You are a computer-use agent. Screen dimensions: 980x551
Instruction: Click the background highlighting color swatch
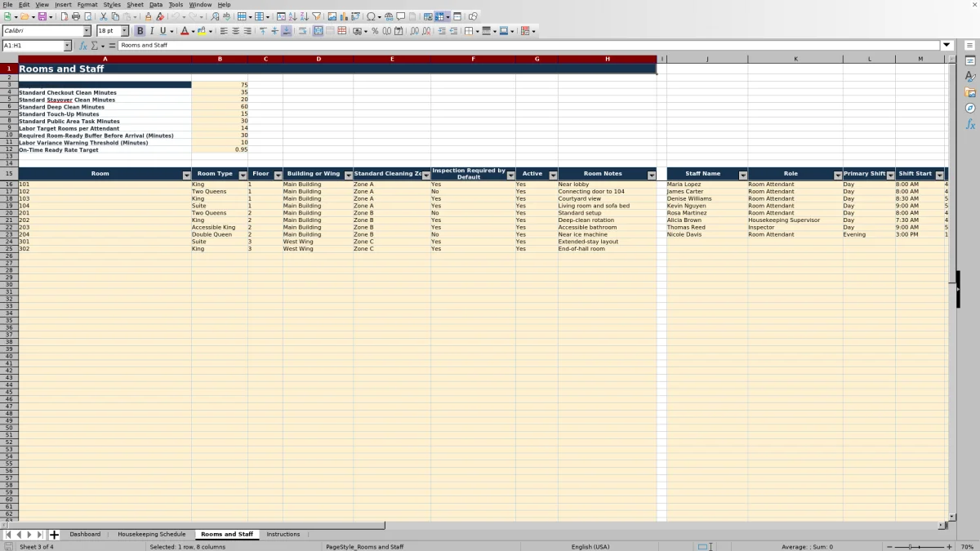click(x=201, y=31)
